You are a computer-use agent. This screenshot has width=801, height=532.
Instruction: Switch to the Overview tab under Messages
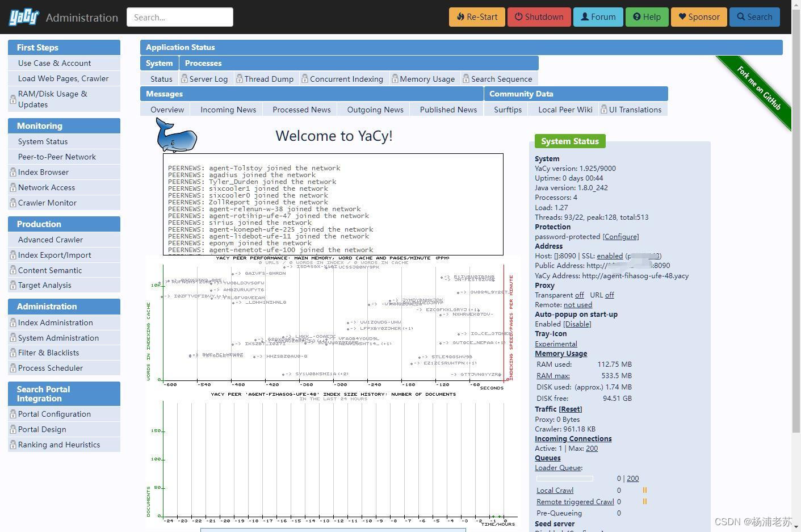tap(167, 110)
